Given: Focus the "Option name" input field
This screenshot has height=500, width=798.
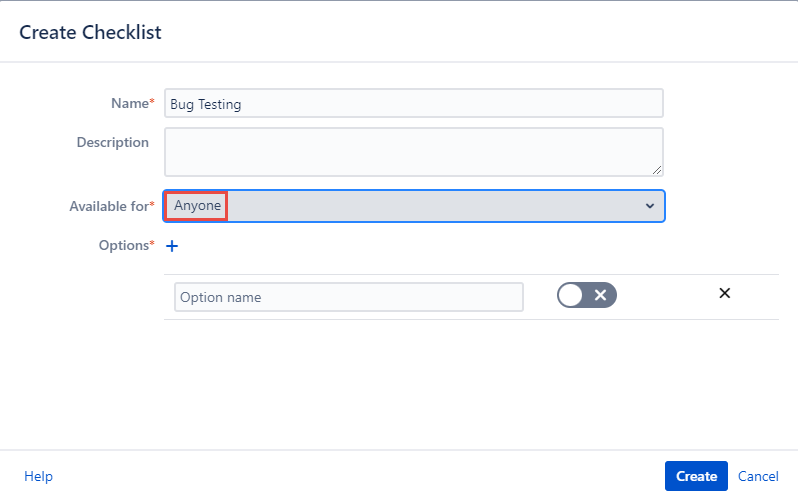Looking at the screenshot, I should point(348,297).
